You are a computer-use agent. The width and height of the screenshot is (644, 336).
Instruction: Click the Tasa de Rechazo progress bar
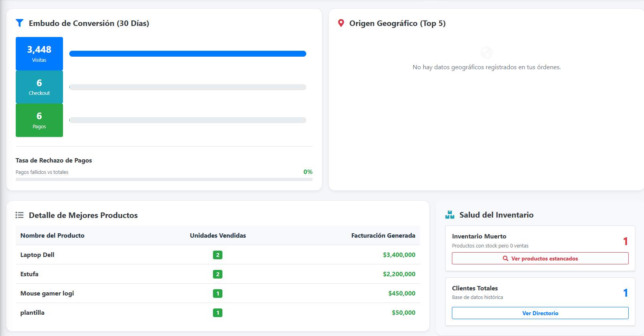(x=164, y=179)
